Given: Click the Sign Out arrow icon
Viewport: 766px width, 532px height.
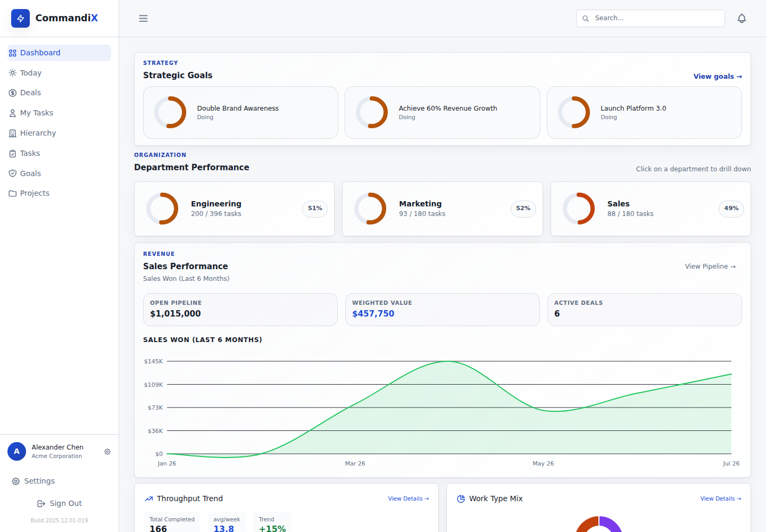Looking at the screenshot, I should 41,504.
